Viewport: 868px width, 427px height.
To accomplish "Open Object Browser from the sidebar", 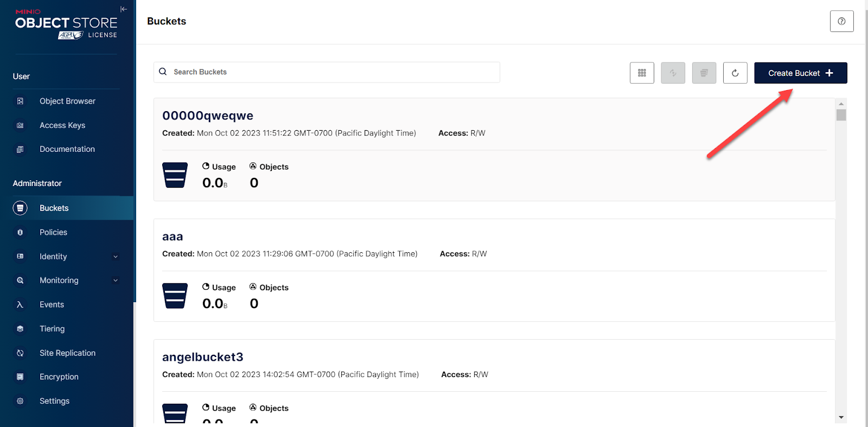I will click(x=67, y=101).
